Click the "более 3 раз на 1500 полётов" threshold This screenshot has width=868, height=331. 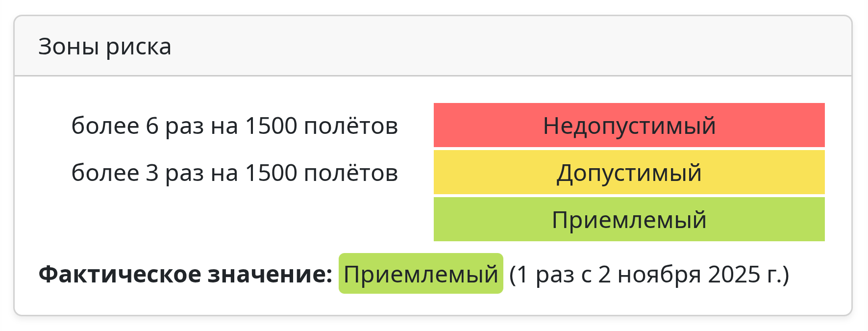tap(234, 173)
